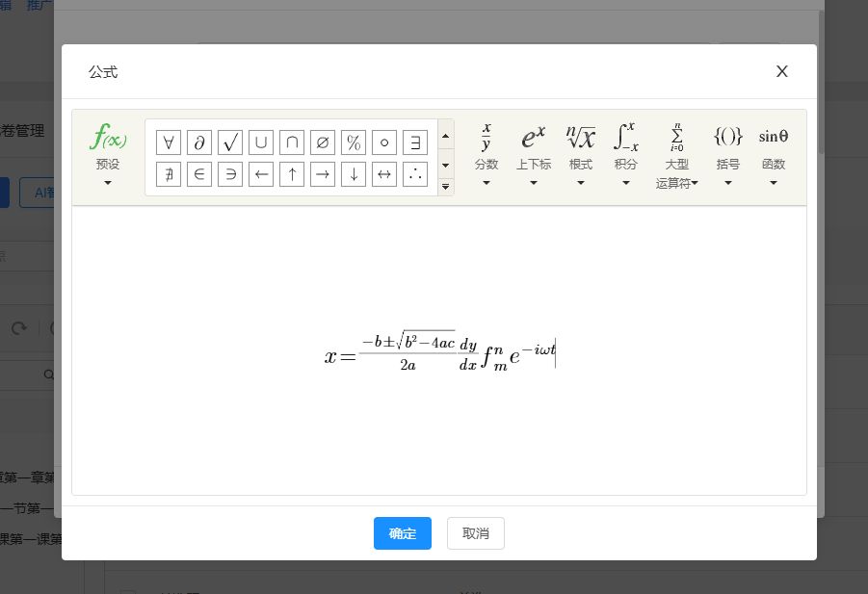868x594 pixels.
Task: Insert the percent (%) symbol
Action: [x=354, y=142]
